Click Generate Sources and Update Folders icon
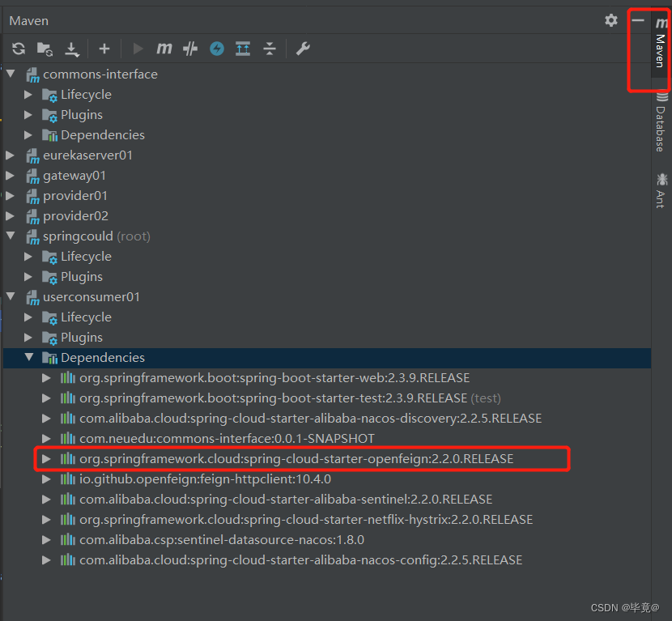This screenshot has width=672, height=621. [45, 49]
